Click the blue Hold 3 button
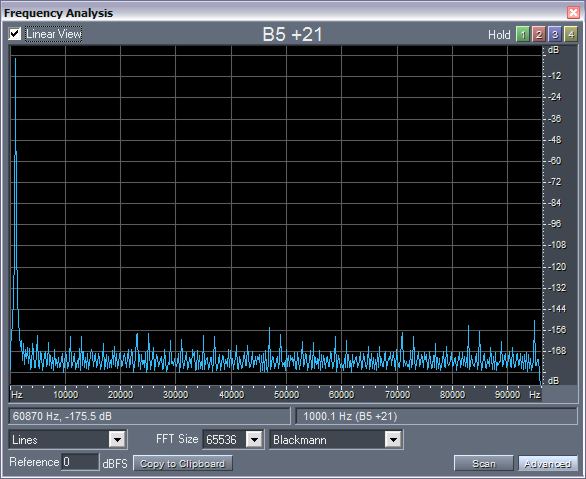Viewport: 586px width, 479px height. [x=555, y=35]
